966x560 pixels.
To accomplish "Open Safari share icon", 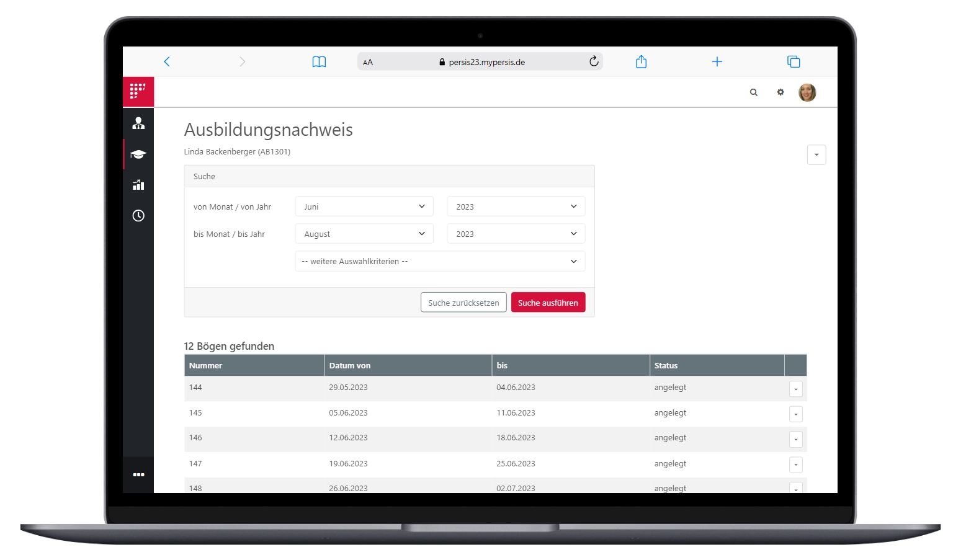I will [642, 61].
